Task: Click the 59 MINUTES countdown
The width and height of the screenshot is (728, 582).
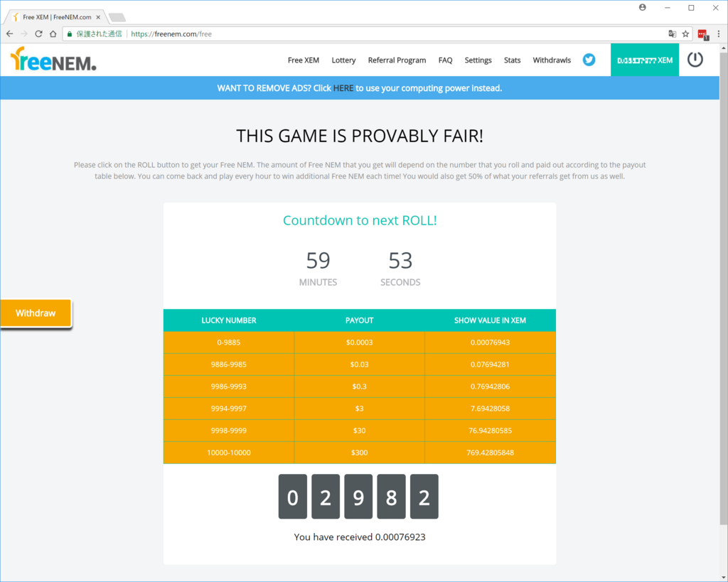Action: [x=318, y=269]
